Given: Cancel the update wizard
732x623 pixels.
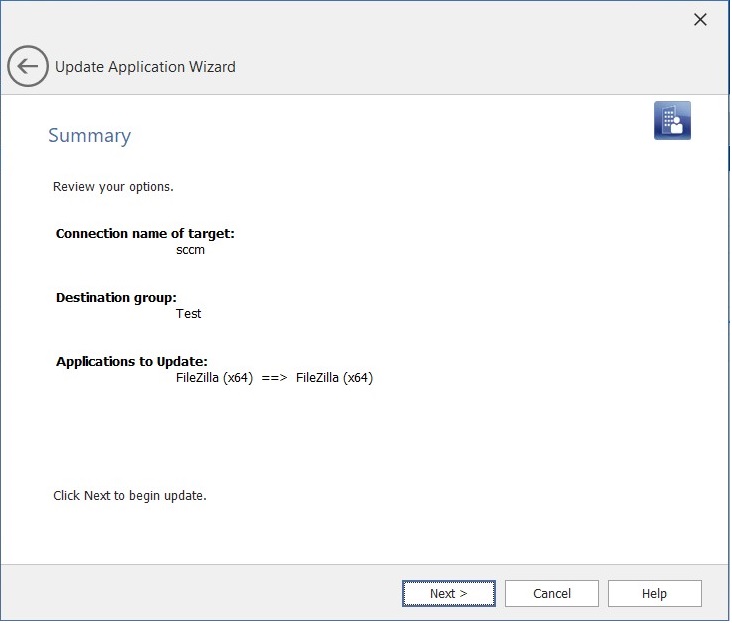Looking at the screenshot, I should click(x=551, y=593).
